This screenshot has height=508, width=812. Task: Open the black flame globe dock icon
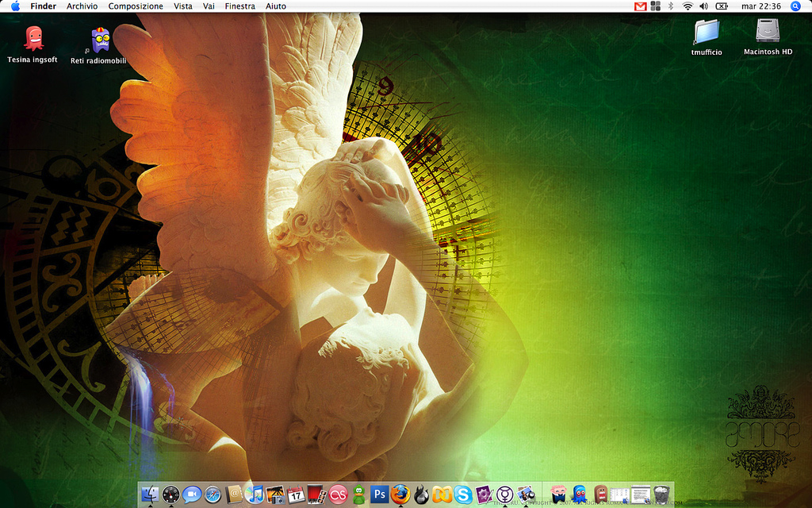(x=421, y=495)
